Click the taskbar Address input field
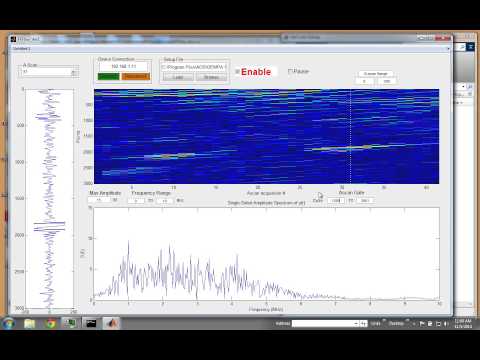This screenshot has height=360, width=480. coord(323,324)
